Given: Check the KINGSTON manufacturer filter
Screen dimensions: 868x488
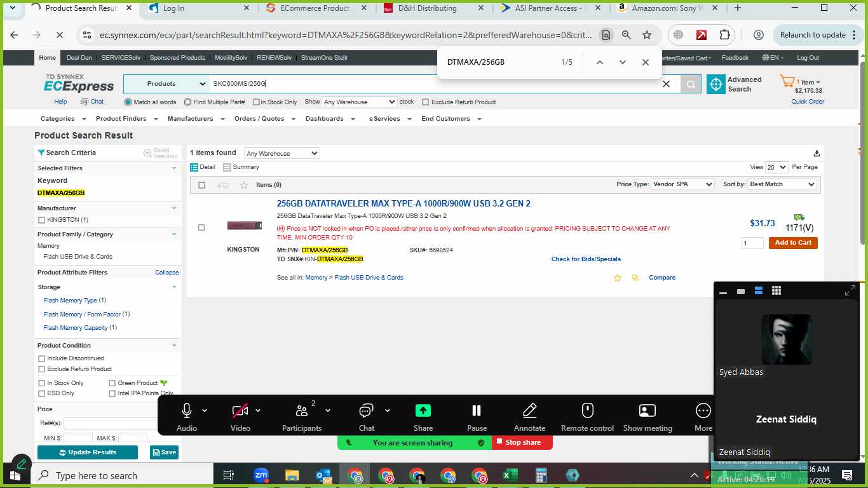Looking at the screenshot, I should [42, 220].
